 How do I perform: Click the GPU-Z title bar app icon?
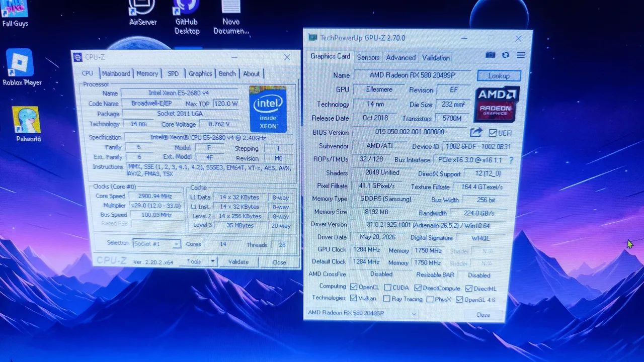[312, 37]
